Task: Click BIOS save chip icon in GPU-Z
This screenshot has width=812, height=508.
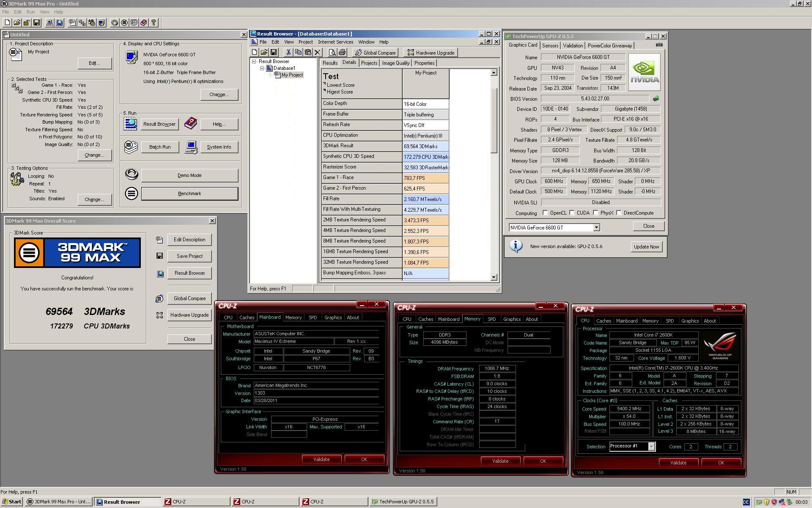Action: (656, 99)
